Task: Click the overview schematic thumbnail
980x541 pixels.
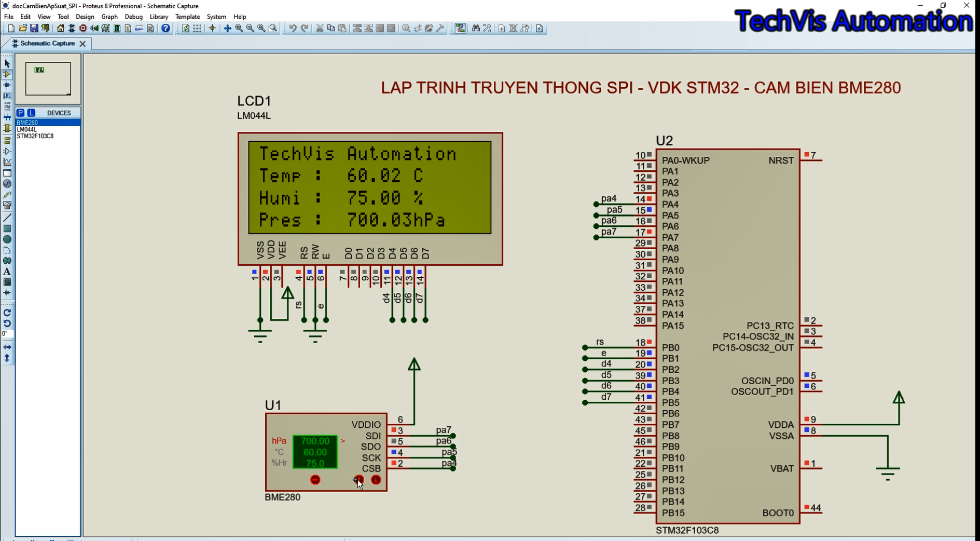Action: click(x=48, y=79)
